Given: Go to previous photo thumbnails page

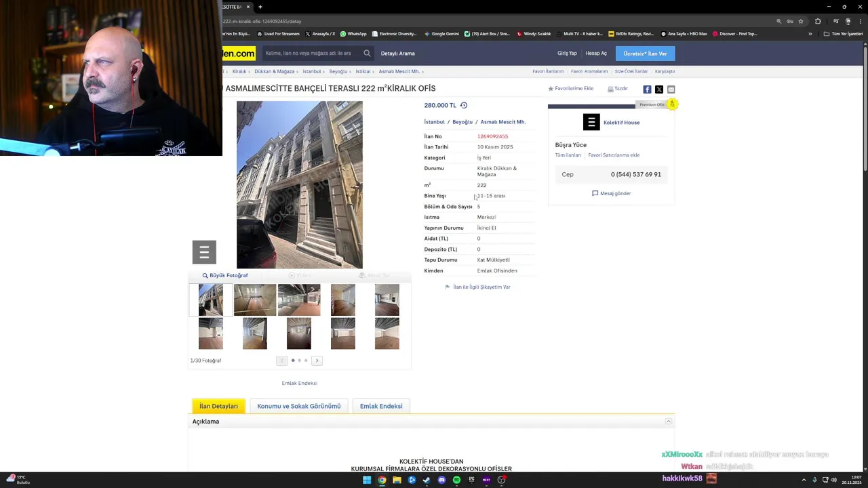Looking at the screenshot, I should (281, 361).
